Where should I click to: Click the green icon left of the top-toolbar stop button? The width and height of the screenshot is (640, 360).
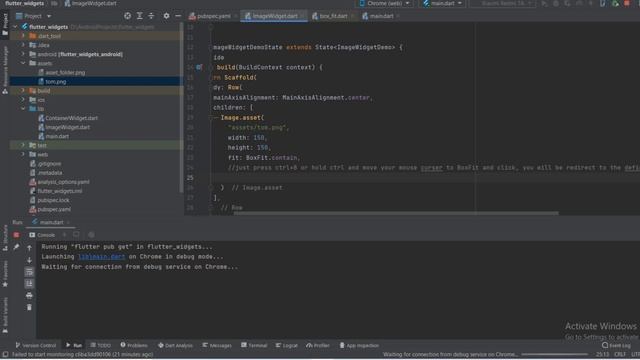click(x=616, y=4)
